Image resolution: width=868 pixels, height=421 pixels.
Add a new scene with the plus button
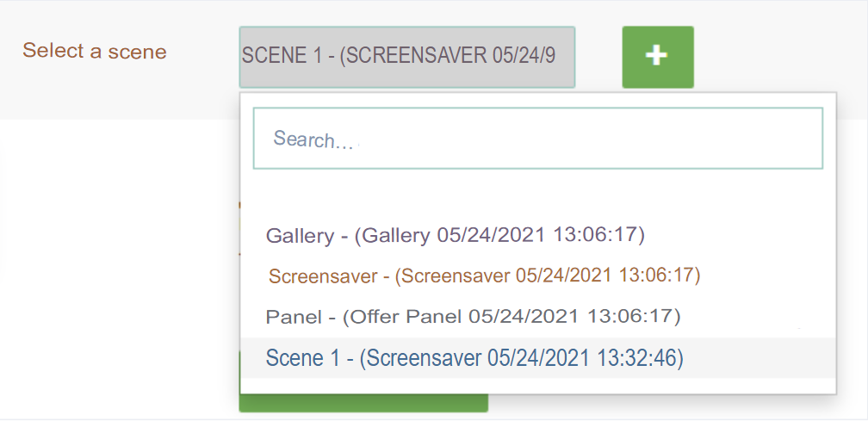(658, 57)
